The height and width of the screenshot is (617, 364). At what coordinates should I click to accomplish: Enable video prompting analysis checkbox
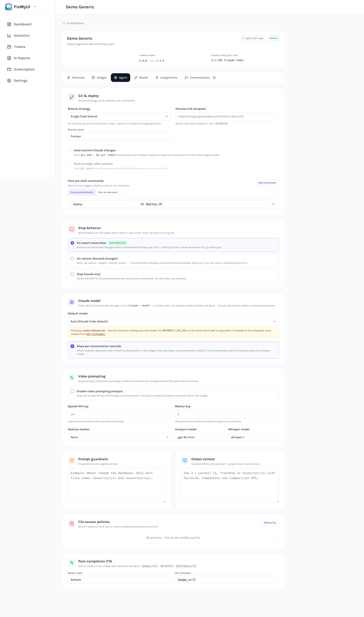pyautogui.click(x=72, y=392)
